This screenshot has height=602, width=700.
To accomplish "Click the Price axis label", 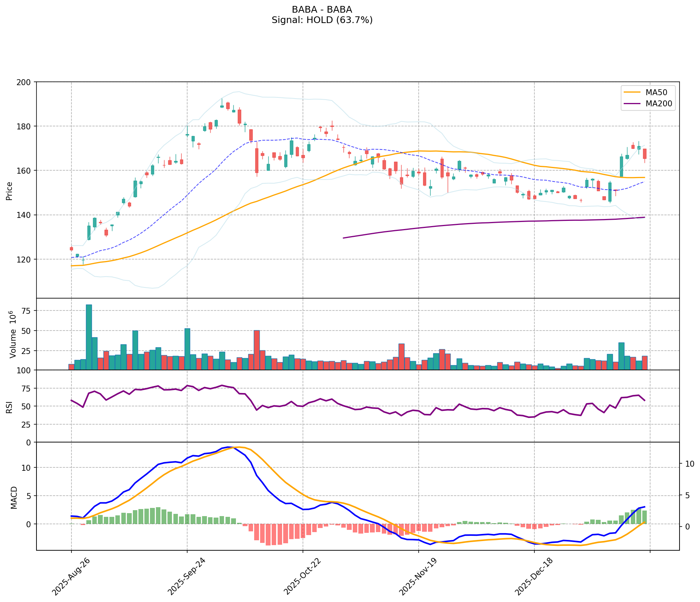I will click(10, 191).
